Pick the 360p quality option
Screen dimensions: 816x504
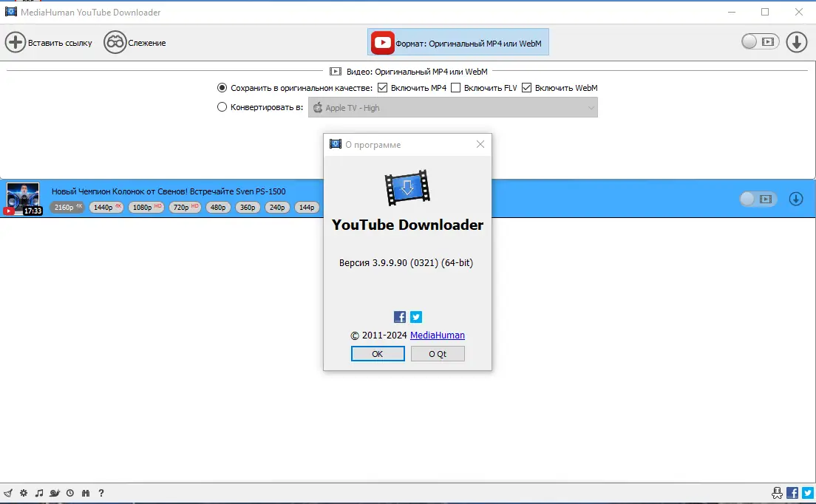(248, 207)
